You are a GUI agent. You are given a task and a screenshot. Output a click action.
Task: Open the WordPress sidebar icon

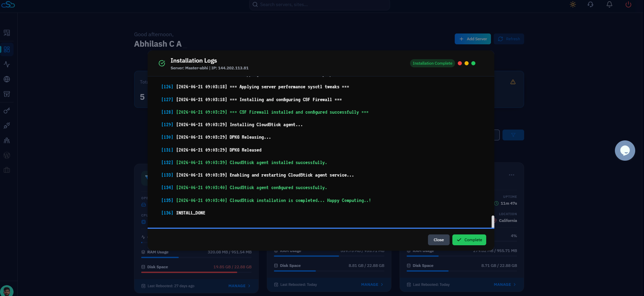point(7,155)
